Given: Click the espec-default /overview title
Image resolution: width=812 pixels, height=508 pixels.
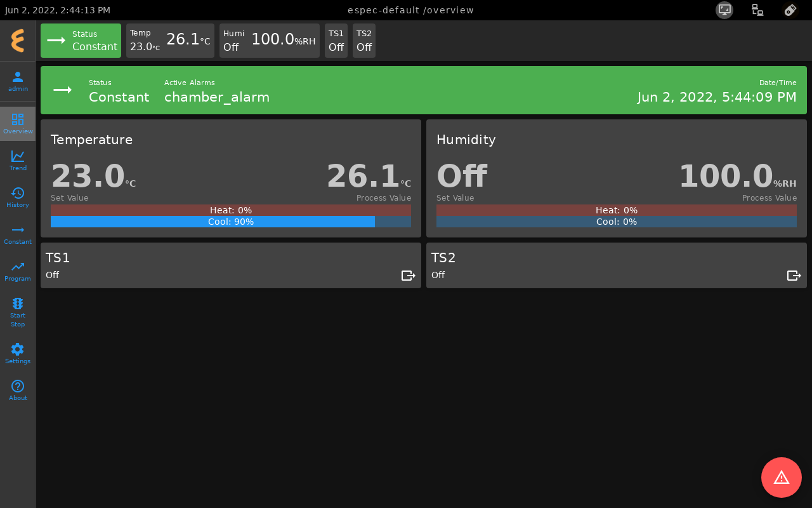Looking at the screenshot, I should [410, 10].
